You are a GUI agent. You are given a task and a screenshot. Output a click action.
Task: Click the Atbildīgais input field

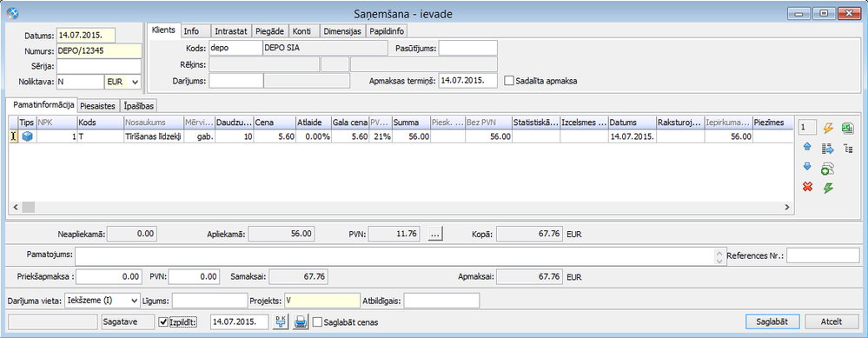point(442,301)
